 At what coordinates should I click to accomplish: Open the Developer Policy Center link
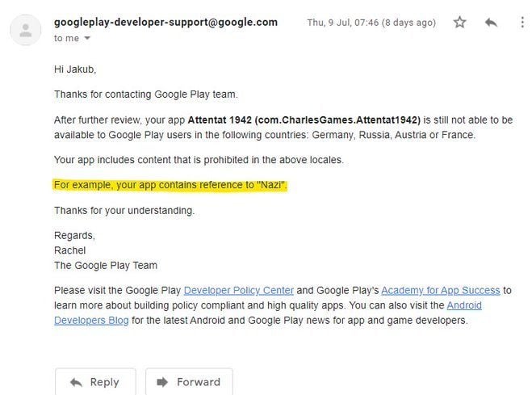click(x=238, y=291)
